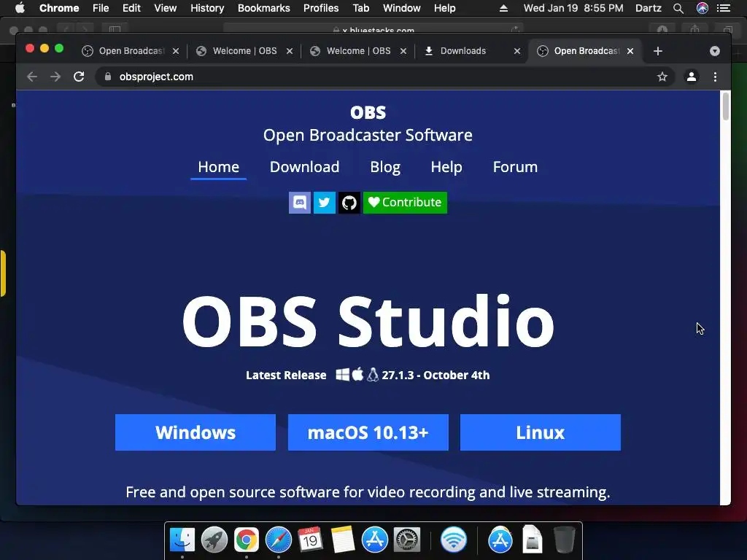
Task: Open the History menu
Action: (x=207, y=8)
